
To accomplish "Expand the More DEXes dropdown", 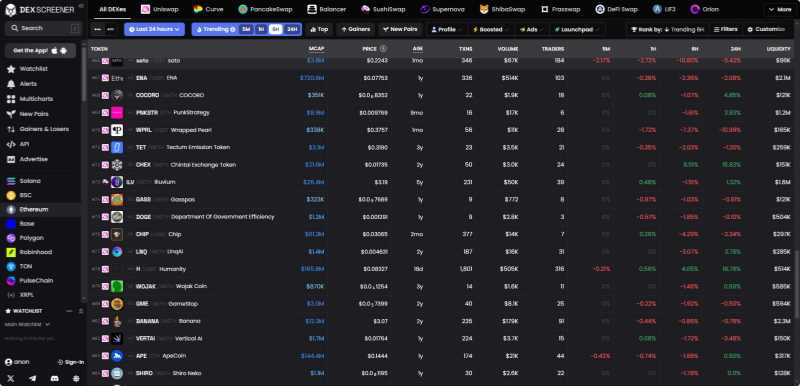I will 780,9.
